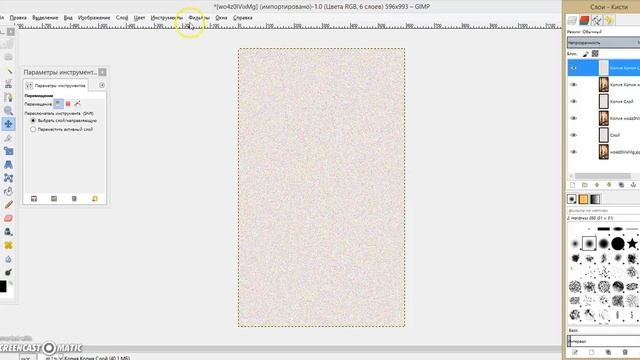This screenshot has height=360, width=640.
Task: Select the Heal tool
Action: point(8,245)
